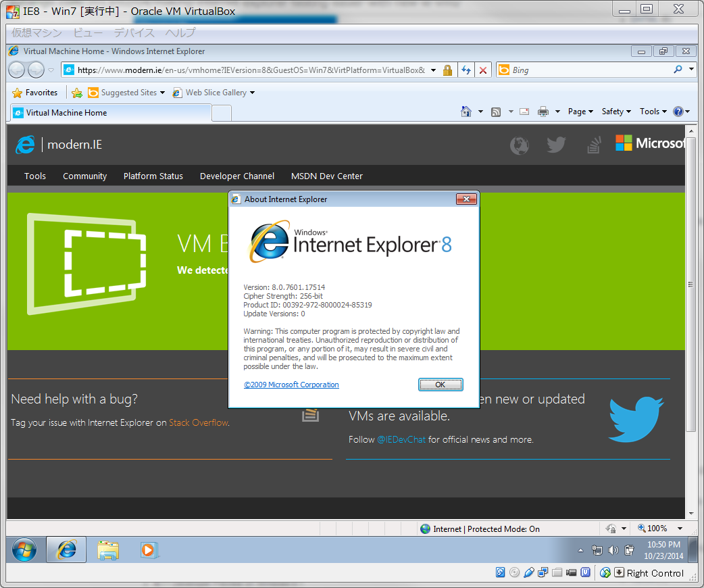Viewport: 704px width, 588px height.
Task: Click the Bing search magnifier icon
Action: [678, 70]
